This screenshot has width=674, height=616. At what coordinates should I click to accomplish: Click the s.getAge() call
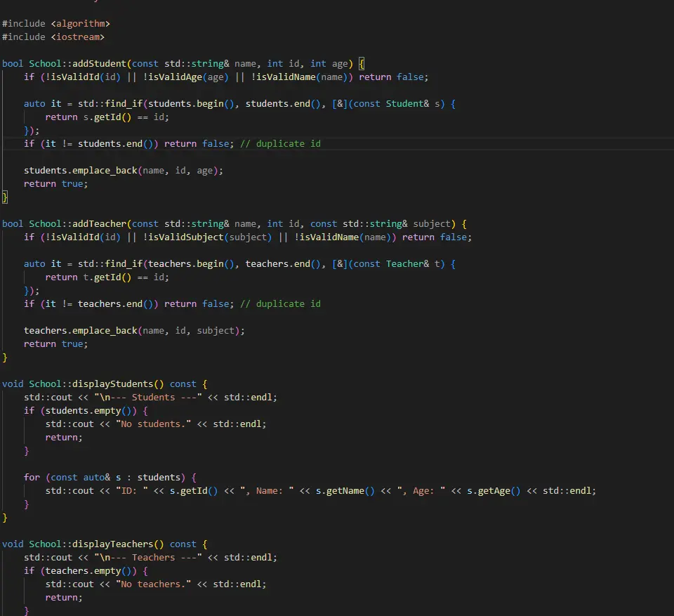point(494,490)
